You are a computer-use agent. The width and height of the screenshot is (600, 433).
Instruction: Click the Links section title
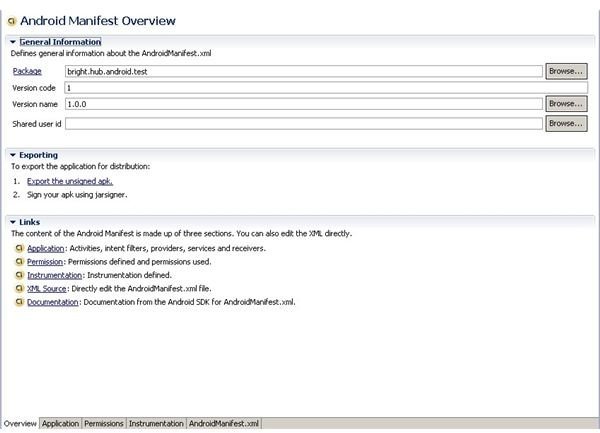pos(29,222)
